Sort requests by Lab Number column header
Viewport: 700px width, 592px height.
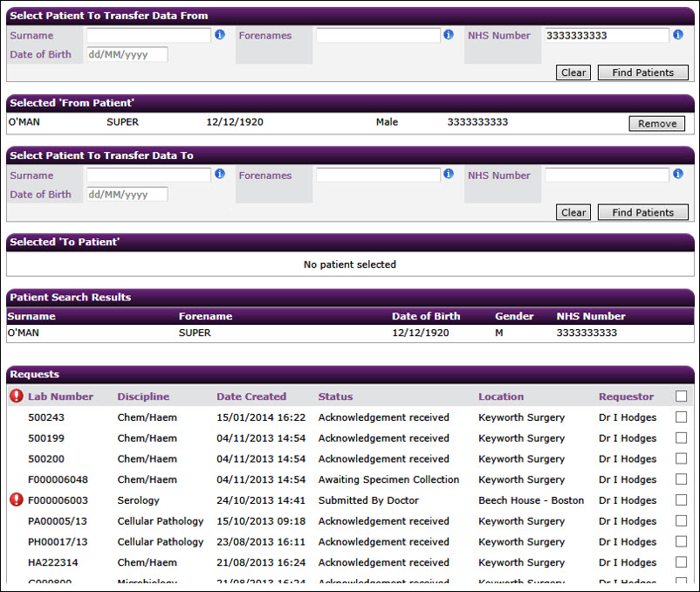[60, 396]
